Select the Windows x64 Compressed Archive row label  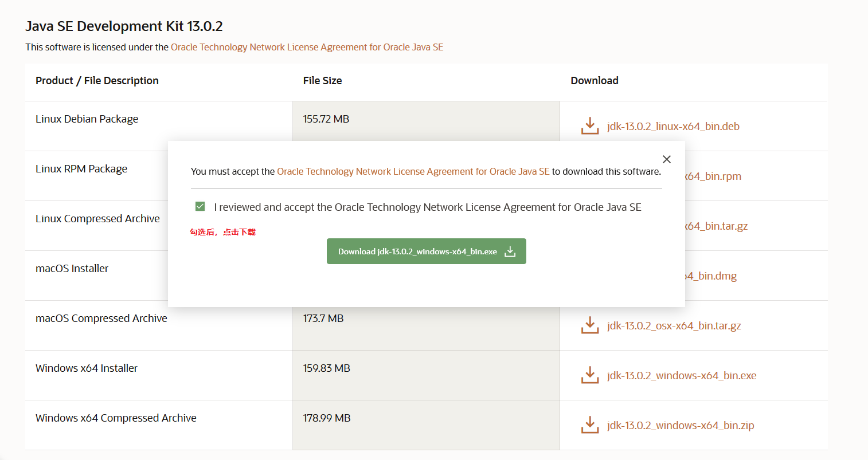(116, 418)
